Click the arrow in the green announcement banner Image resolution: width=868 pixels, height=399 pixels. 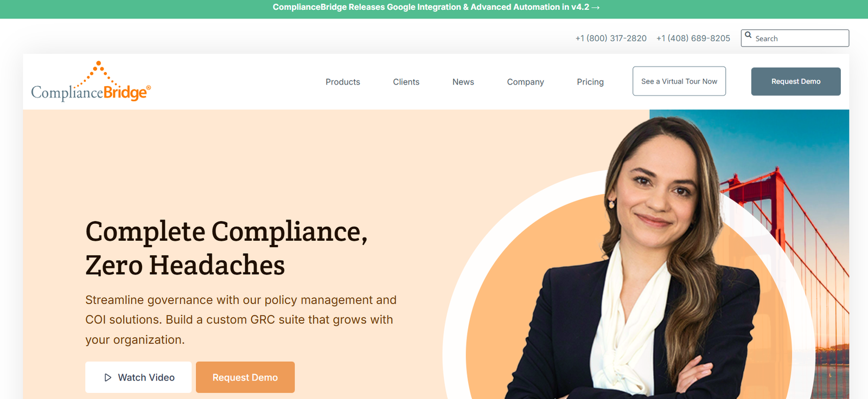596,7
